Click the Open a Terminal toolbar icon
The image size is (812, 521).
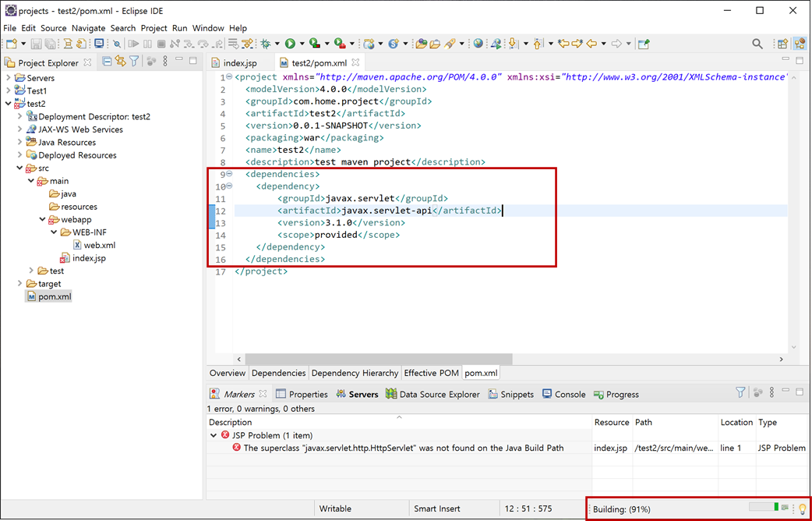click(x=99, y=44)
